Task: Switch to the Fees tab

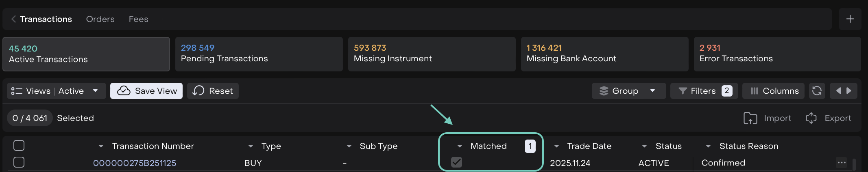Action: pyautogui.click(x=138, y=19)
